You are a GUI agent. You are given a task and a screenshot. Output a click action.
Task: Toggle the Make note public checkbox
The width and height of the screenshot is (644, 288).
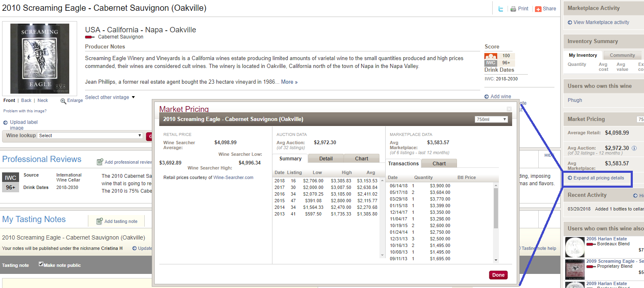point(41,264)
